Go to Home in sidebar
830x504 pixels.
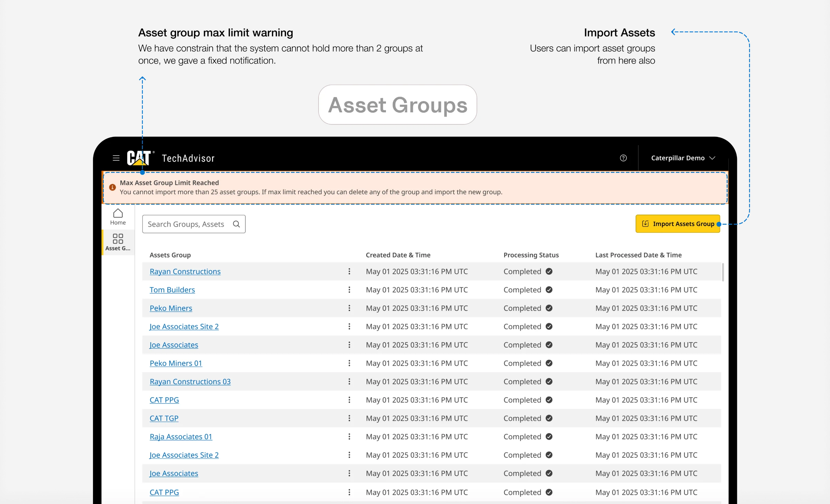click(118, 217)
